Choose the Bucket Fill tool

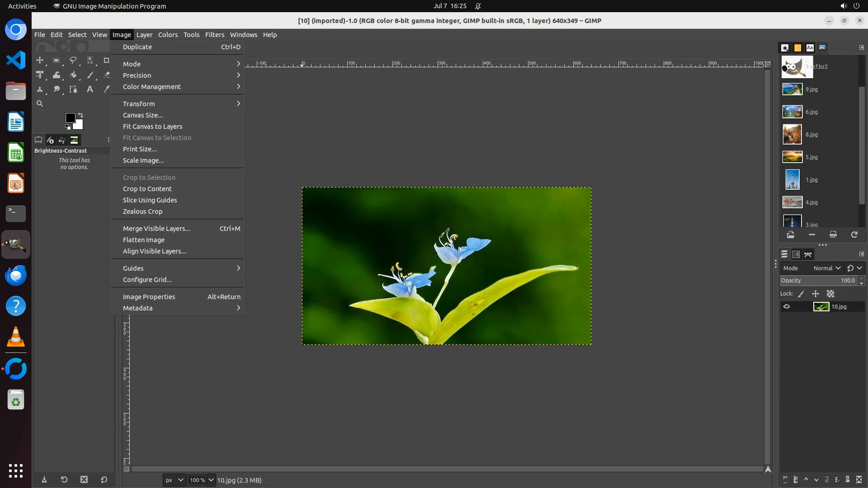(x=73, y=75)
